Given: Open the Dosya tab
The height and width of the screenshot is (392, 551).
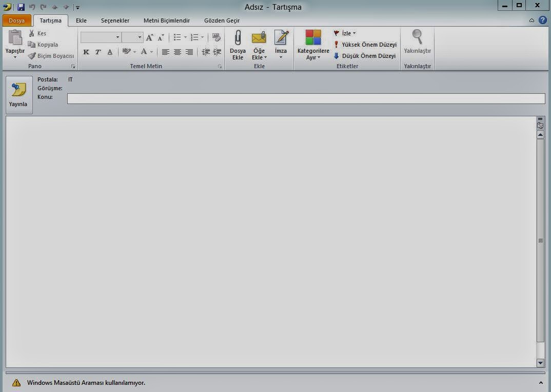Looking at the screenshot, I should [16, 20].
